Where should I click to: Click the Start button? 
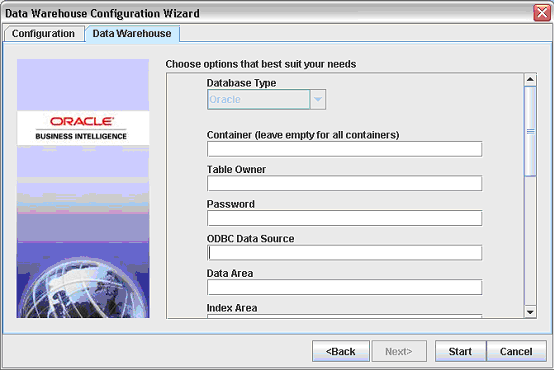(x=460, y=351)
